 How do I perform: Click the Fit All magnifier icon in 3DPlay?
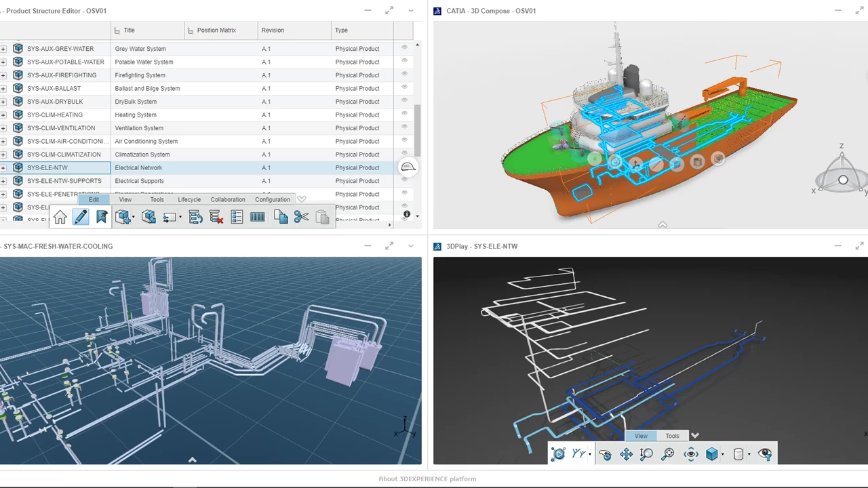(667, 454)
